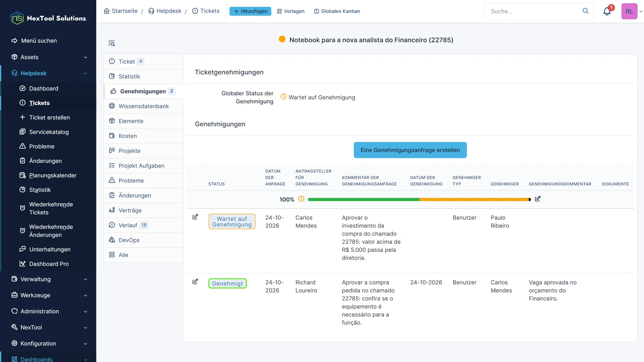644x362 pixels.
Task: Open the Statistik tab in ticket panel
Action: 143,76
